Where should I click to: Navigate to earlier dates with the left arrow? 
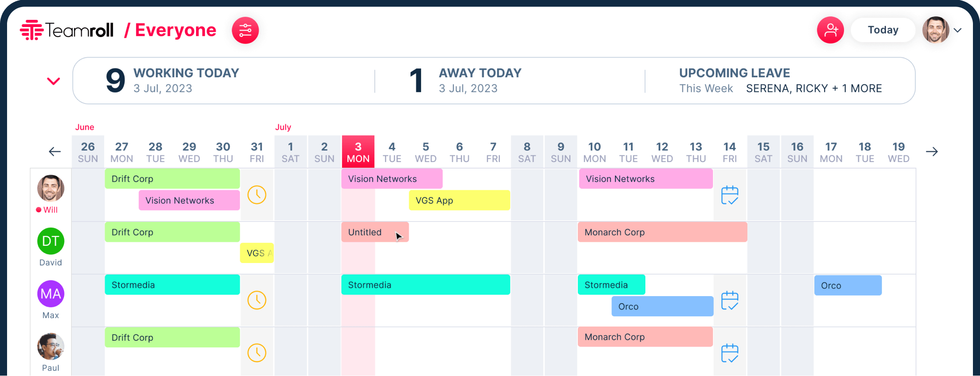tap(54, 151)
